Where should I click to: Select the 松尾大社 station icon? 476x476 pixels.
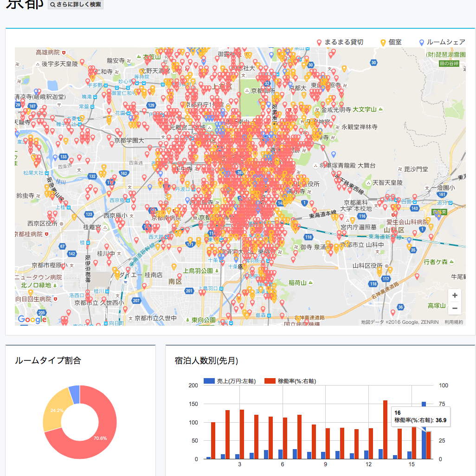(x=47, y=173)
